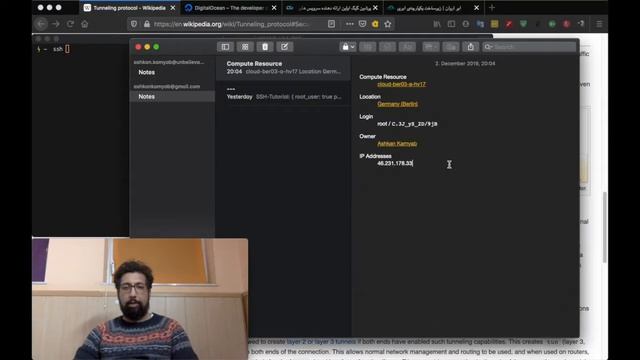
Task: Delete the selected note with trash icon
Action: click(x=265, y=47)
